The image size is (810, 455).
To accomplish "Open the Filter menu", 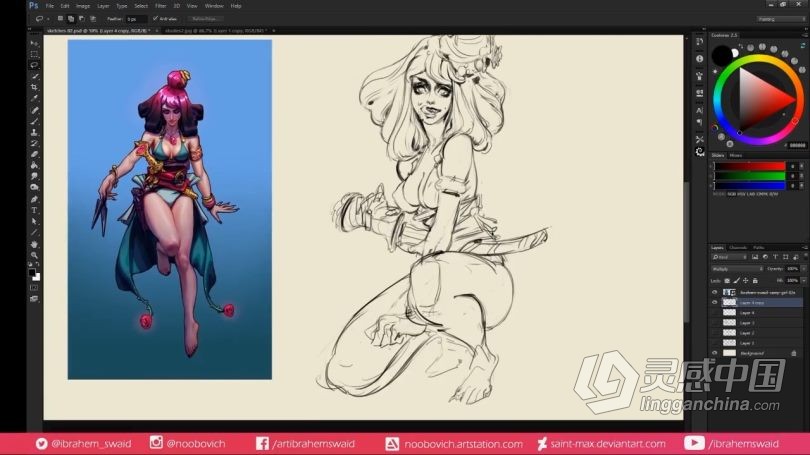I will point(161,6).
